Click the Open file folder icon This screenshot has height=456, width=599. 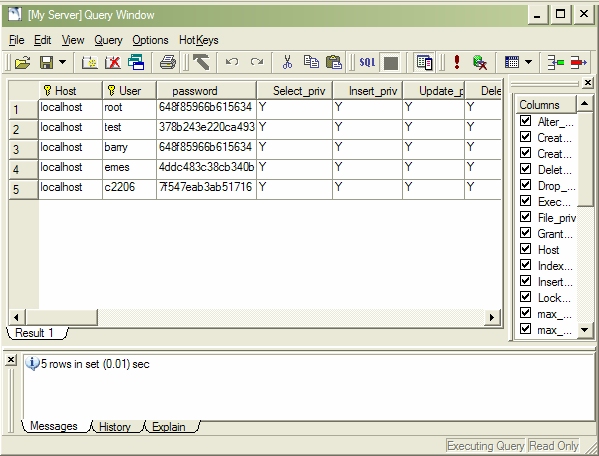point(23,62)
